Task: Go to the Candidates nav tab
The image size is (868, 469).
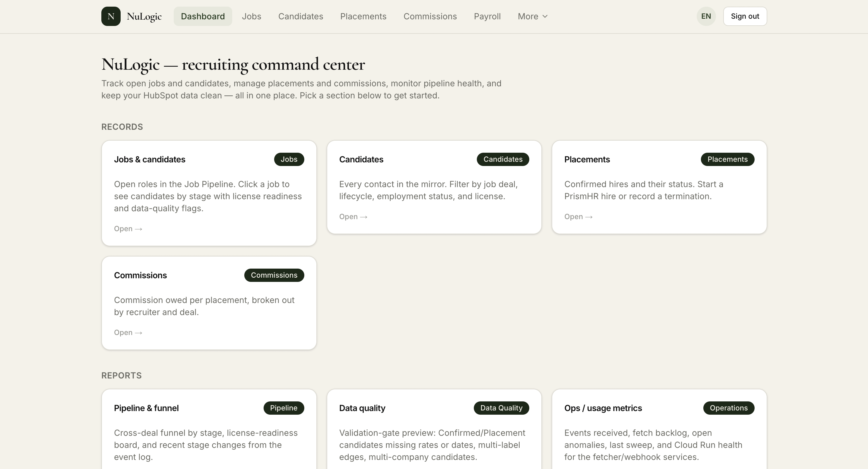Action: [301, 16]
